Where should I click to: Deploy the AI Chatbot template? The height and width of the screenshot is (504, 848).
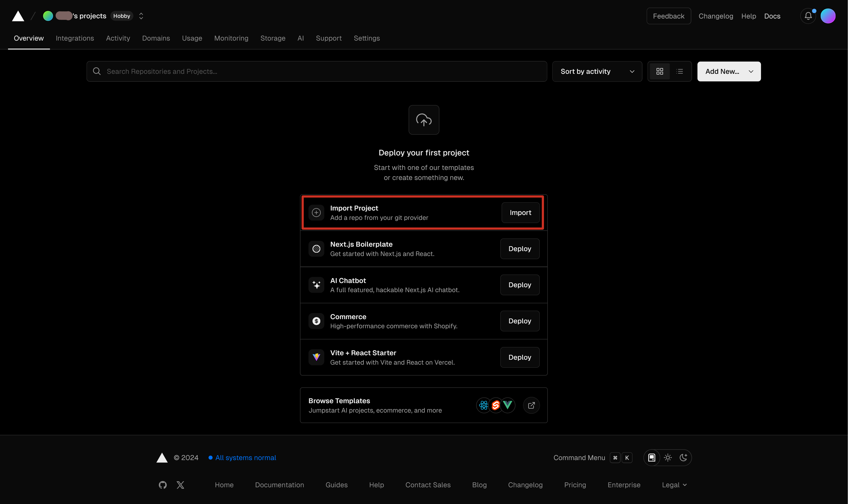coord(519,285)
